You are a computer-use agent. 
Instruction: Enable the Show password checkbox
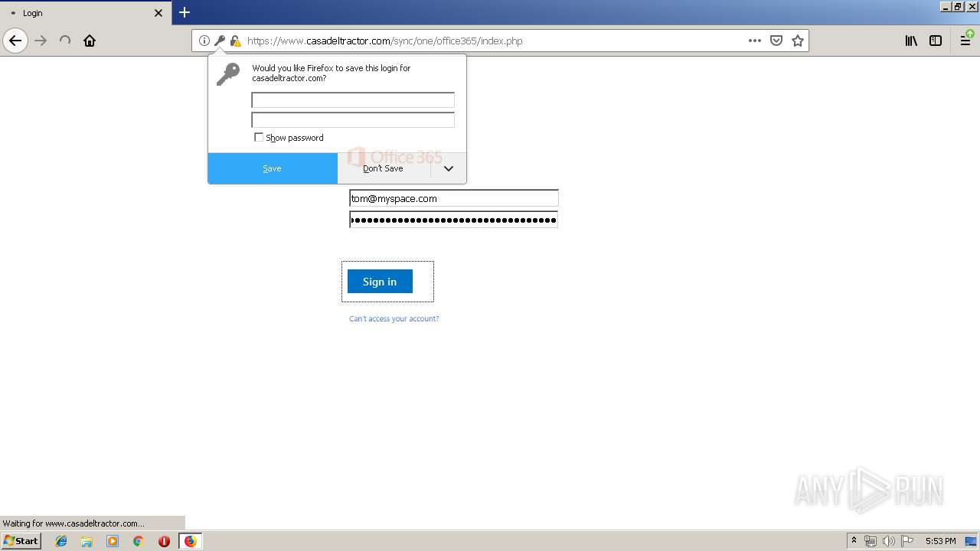point(259,137)
